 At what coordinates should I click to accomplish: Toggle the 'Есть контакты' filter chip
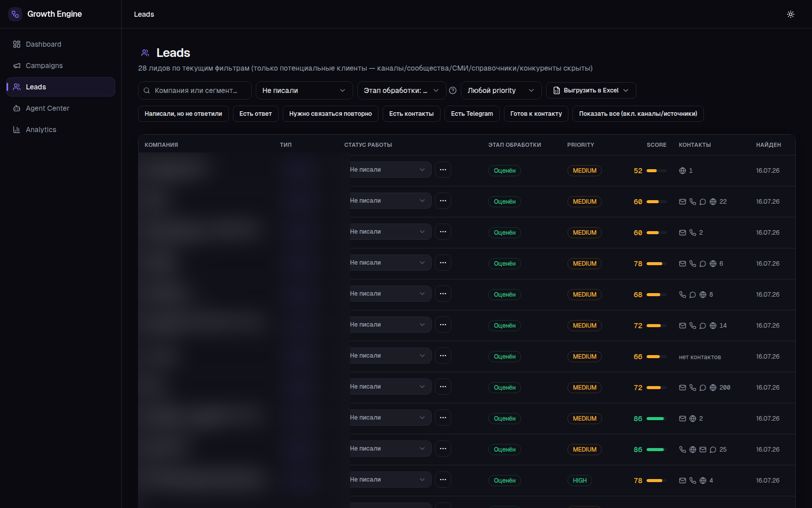[x=412, y=114]
